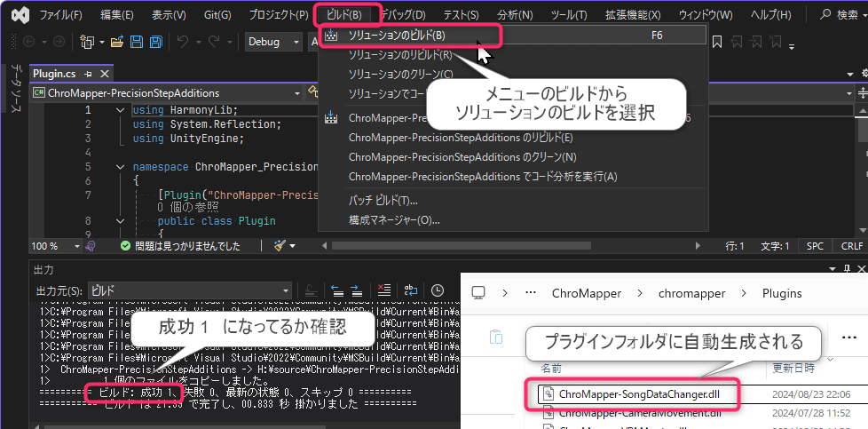Go to next message in Output panel

coord(357,290)
